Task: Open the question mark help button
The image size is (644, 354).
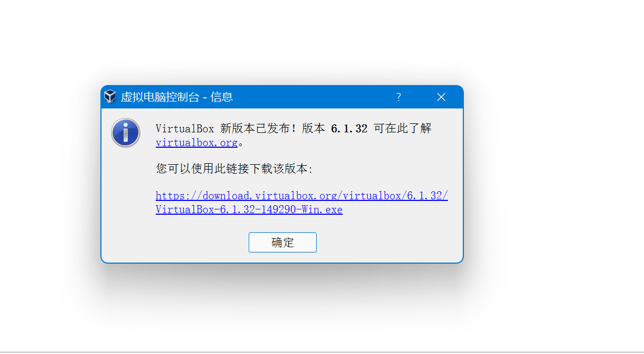Action: point(399,97)
